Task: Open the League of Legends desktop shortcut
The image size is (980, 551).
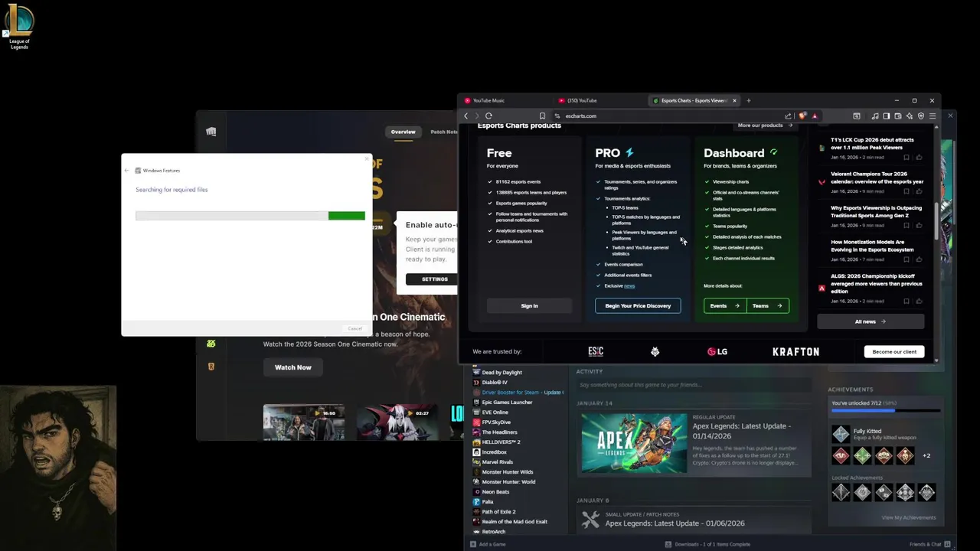Action: pos(19,27)
